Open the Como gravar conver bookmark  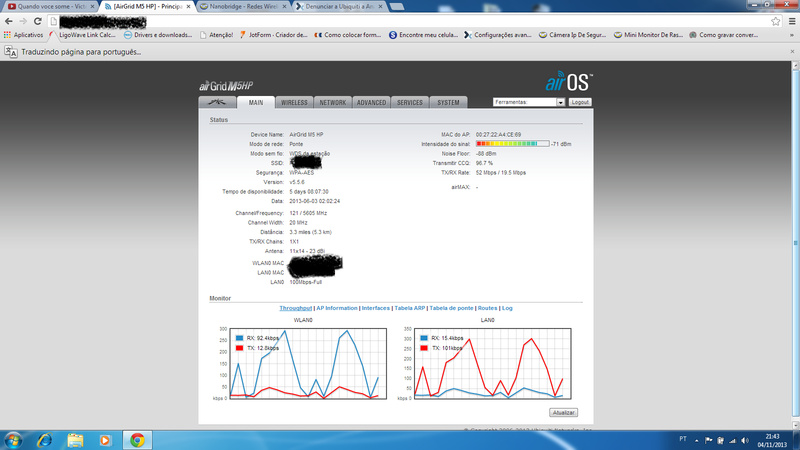[x=723, y=35]
